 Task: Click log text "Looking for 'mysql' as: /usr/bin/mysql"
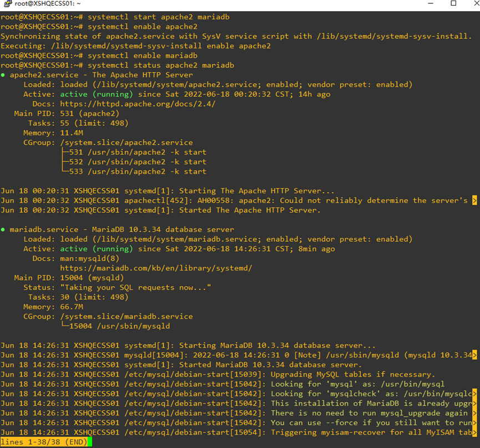coord(357,384)
